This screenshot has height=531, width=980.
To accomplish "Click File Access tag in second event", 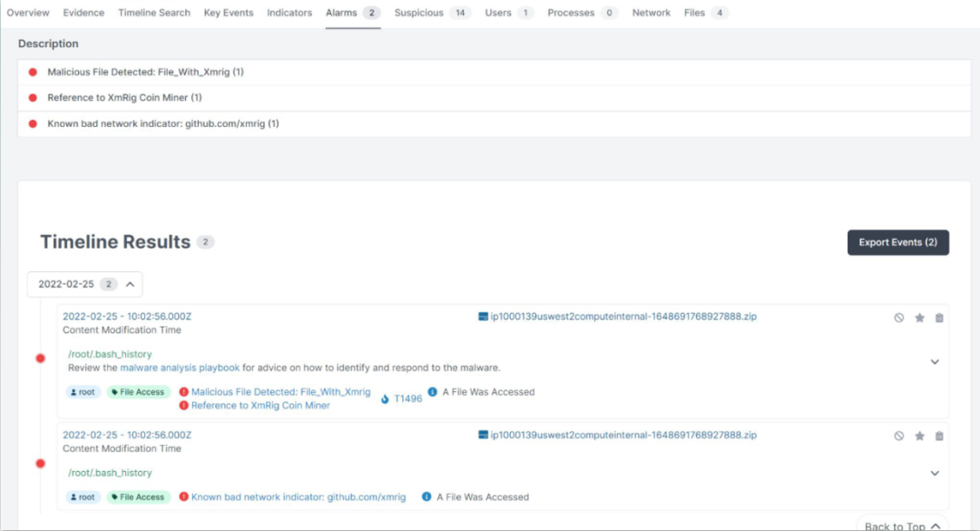I will coord(138,497).
